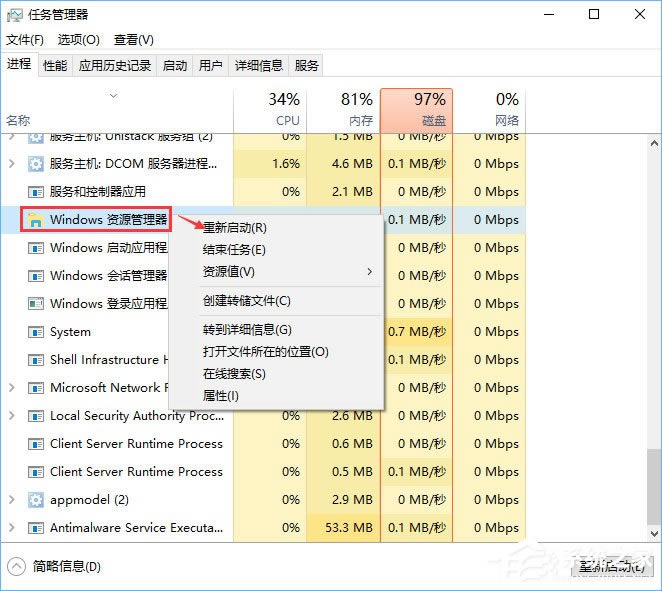Click the scrollbar up arrow
The height and width of the screenshot is (591, 662).
pyautogui.click(x=654, y=144)
